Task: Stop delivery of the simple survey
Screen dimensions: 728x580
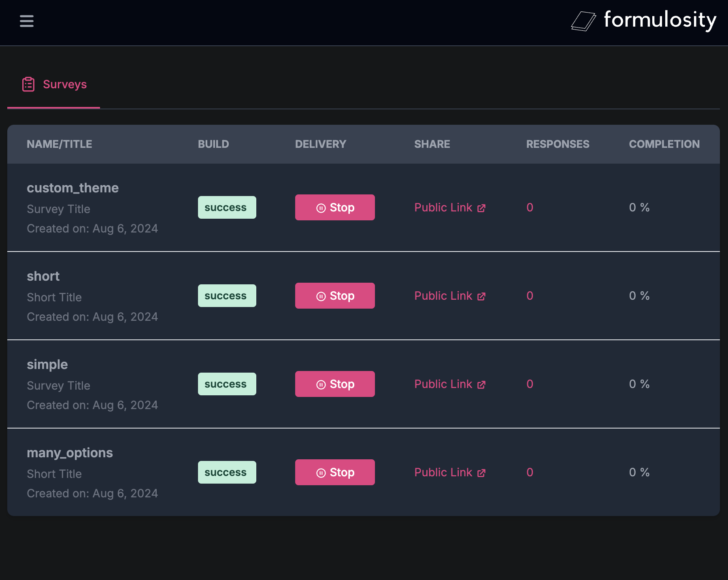Action: click(335, 384)
